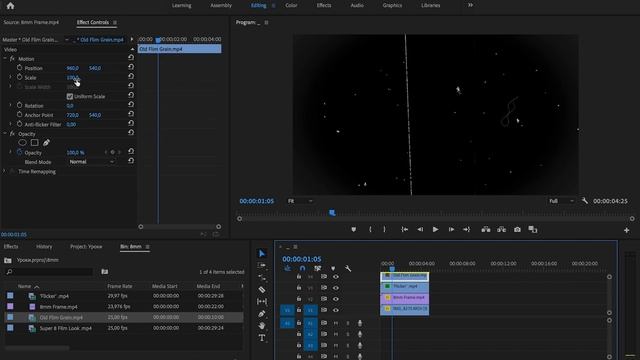Screen dimensions: 640x360
Task: Add marker in Program monitor
Action: pyautogui.click(x=353, y=229)
